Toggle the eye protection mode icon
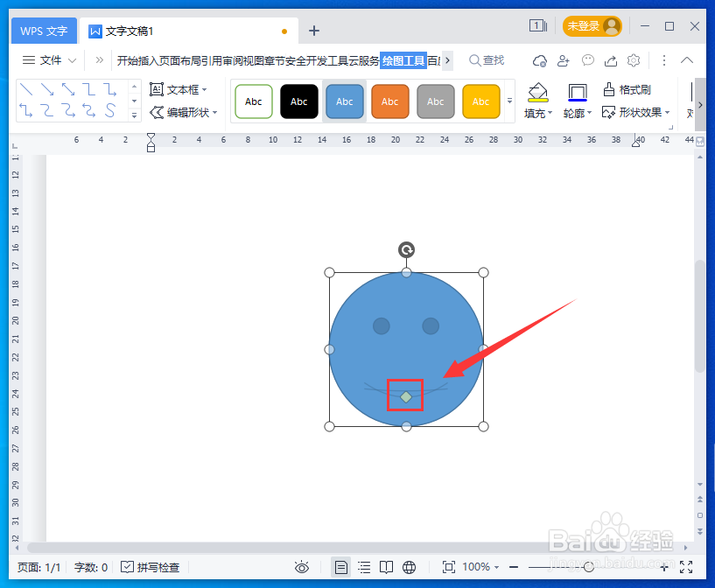Viewport: 715px width, 588px height. pos(302,567)
